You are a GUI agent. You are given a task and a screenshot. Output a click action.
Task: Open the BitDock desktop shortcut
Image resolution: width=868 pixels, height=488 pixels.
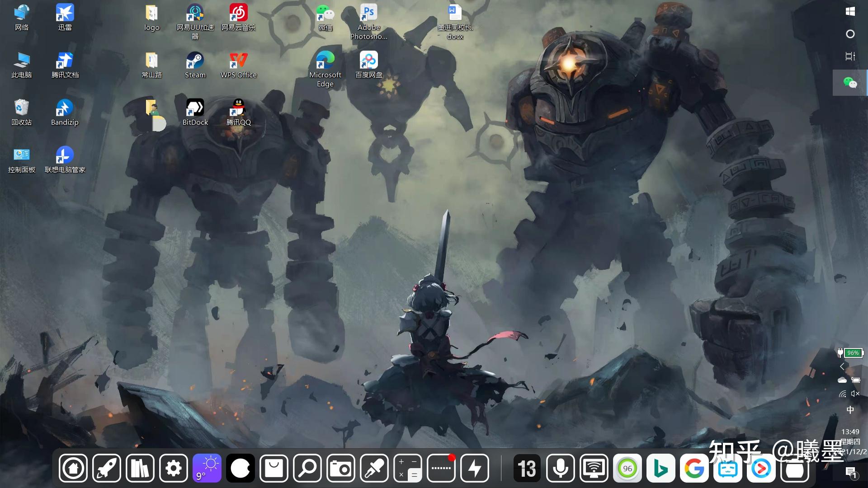coord(195,113)
